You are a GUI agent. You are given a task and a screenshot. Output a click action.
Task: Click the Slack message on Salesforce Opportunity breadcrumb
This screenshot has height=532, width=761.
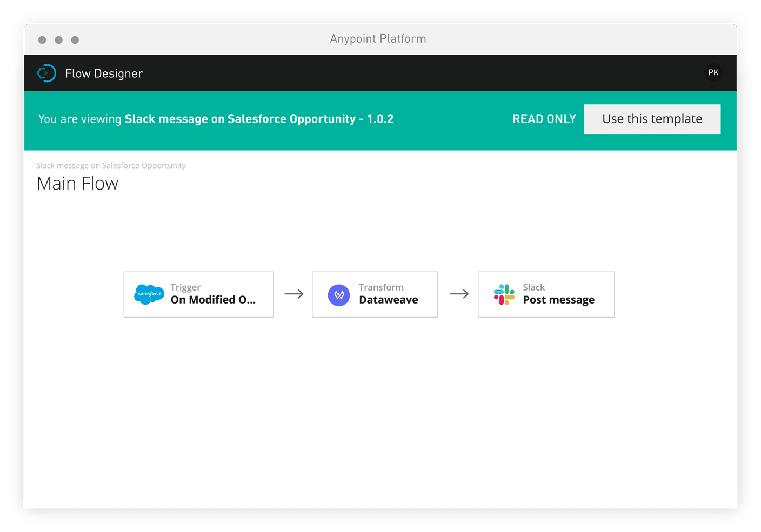tap(111, 165)
